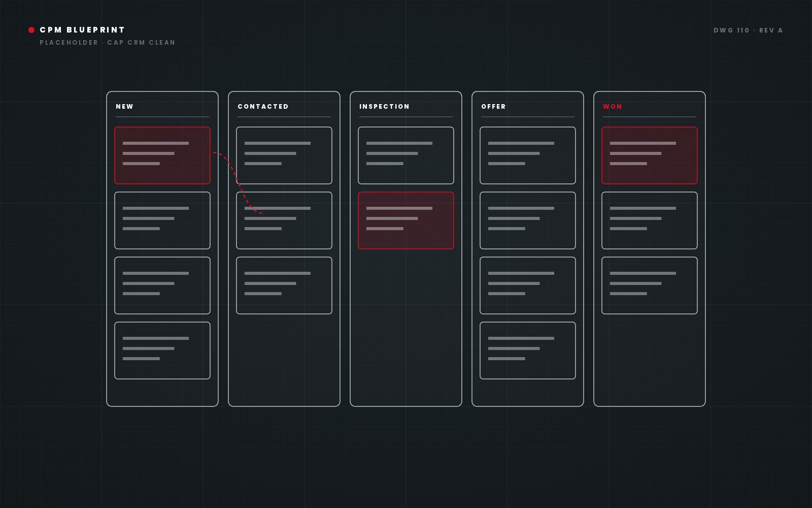This screenshot has width=812, height=508.
Task: Select the CPM BLUEPRINT title
Action: click(82, 30)
